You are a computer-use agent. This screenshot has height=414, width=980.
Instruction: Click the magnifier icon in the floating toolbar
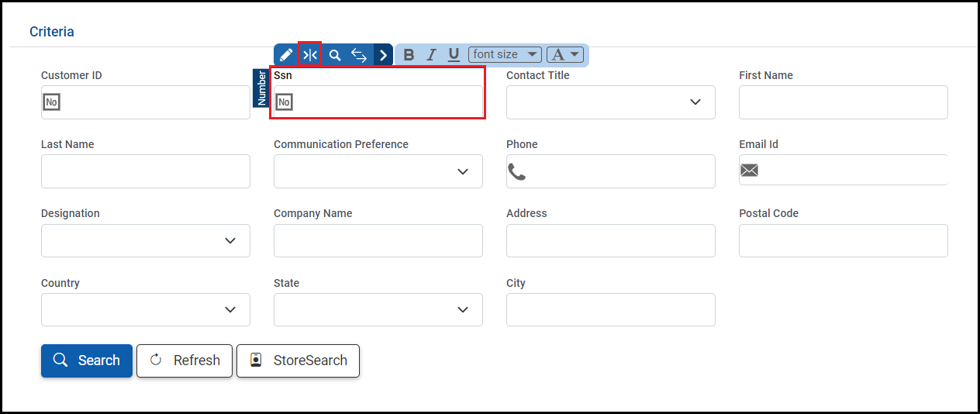(x=335, y=55)
